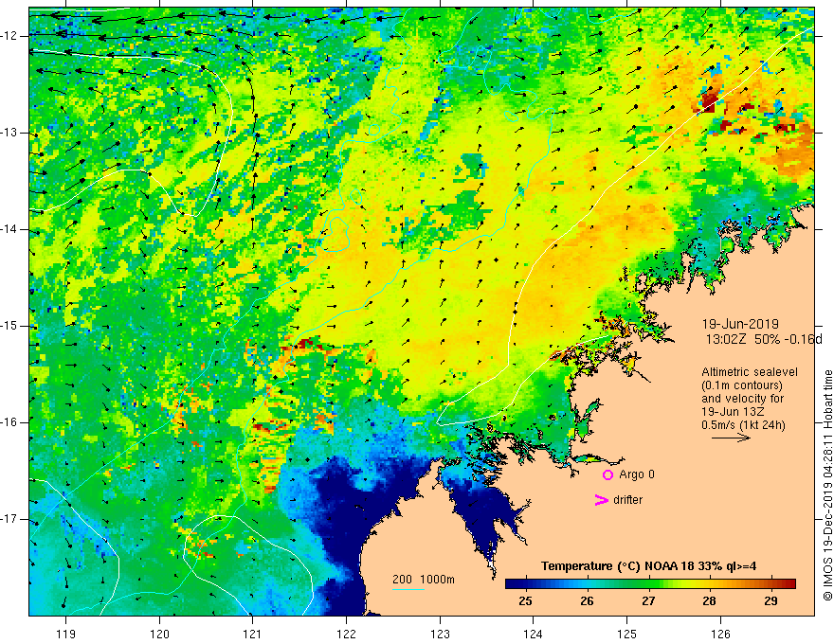Click latitude label -13 on left axis
This screenshot has width=834, height=644.
(9, 133)
